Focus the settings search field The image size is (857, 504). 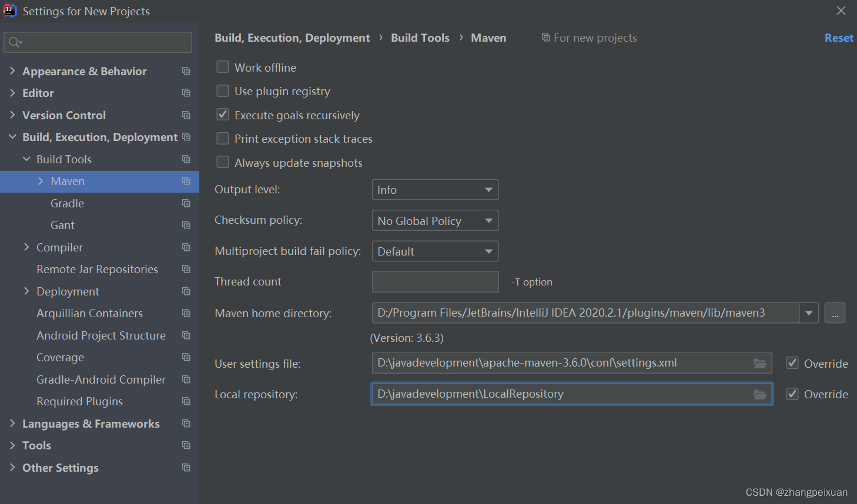click(98, 42)
